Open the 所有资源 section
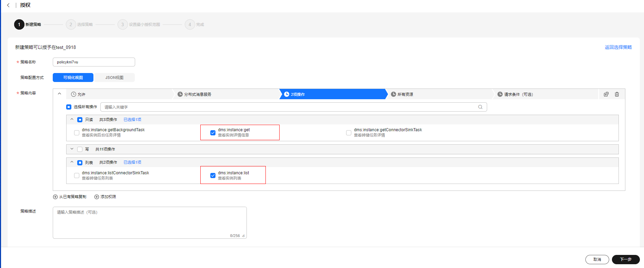This screenshot has width=644, height=268. (x=440, y=94)
